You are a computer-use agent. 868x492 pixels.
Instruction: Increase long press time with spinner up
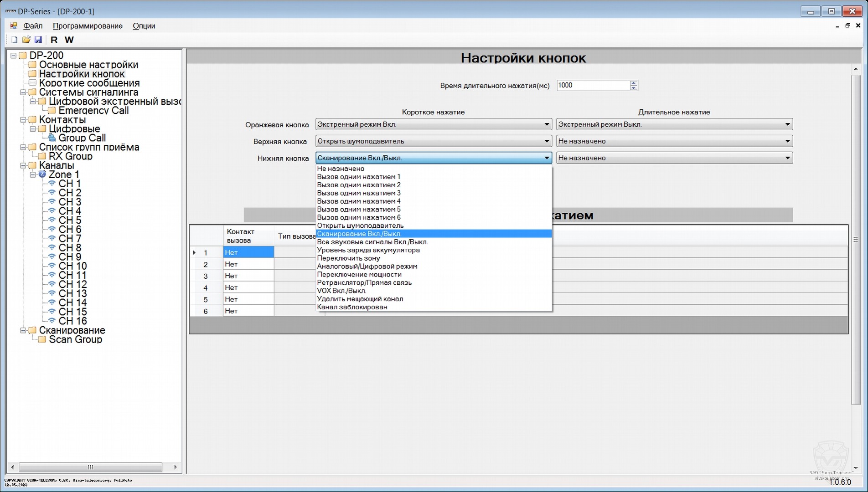point(633,83)
